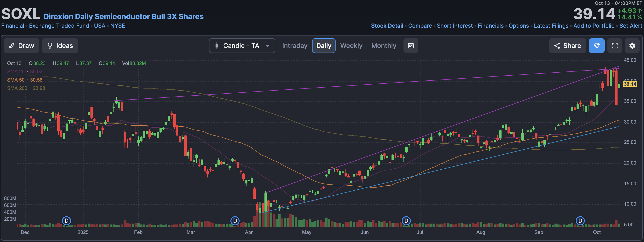The image size is (644, 242).
Task: Click the Oct 13 date label above chart
Action: tap(14, 63)
